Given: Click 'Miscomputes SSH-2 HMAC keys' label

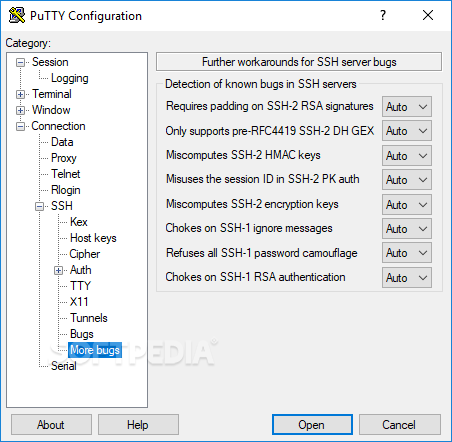Looking at the screenshot, I should [x=243, y=155].
